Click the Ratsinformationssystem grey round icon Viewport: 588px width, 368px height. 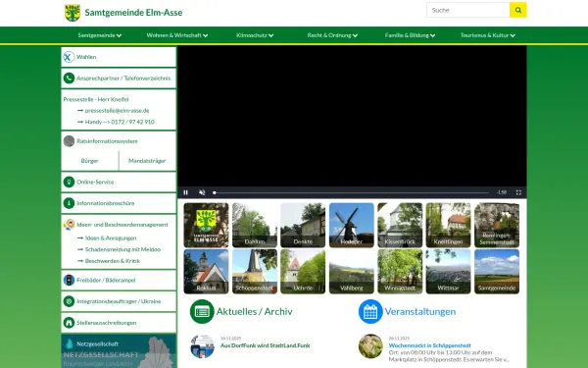coord(69,141)
